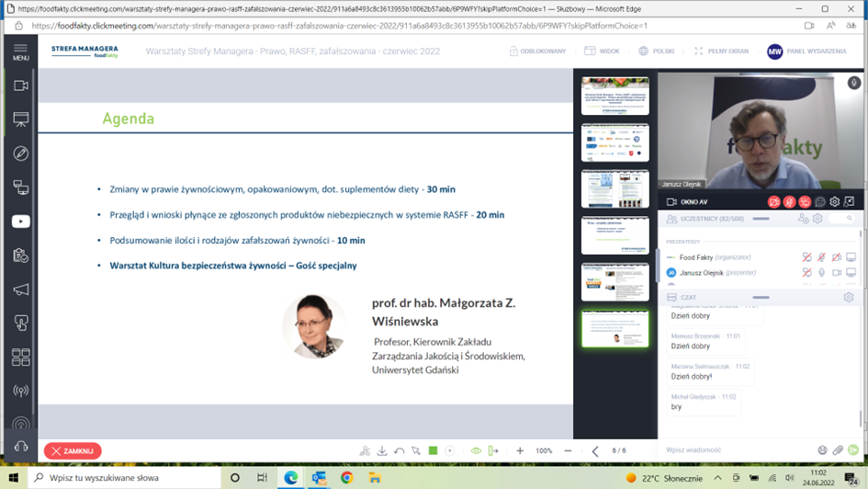Click the add participant icon

point(803,219)
